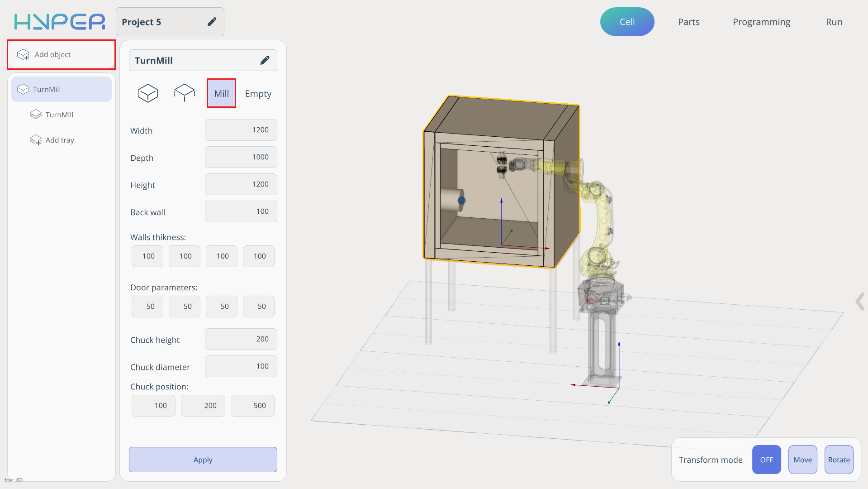The image size is (868, 489).
Task: Switch to the Parts tab
Action: [688, 22]
